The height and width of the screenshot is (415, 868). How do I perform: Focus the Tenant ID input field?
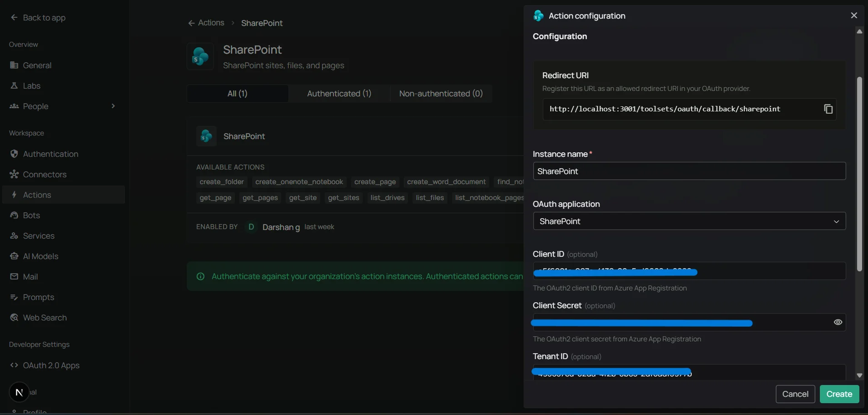coord(689,372)
